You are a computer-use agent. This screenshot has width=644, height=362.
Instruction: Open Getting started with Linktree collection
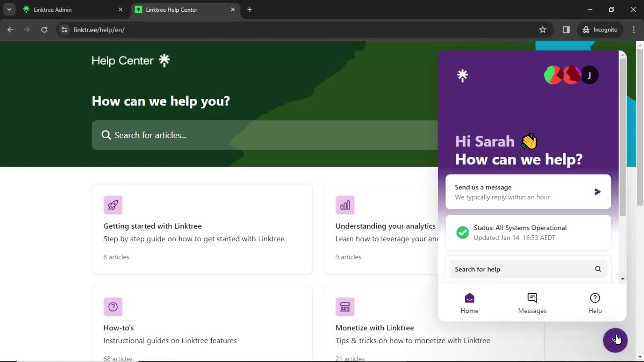tap(202, 229)
